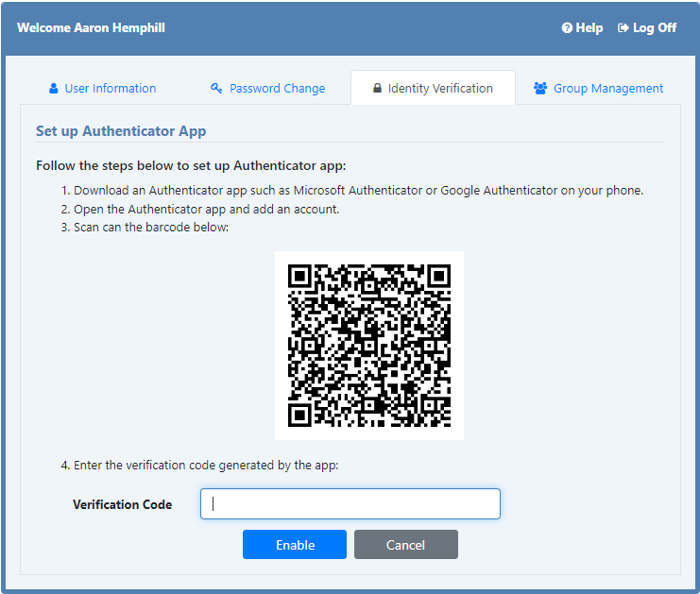Viewport: 700px width, 594px height.
Task: Click the 'Set up Authenticator App' heading
Action: 121,131
